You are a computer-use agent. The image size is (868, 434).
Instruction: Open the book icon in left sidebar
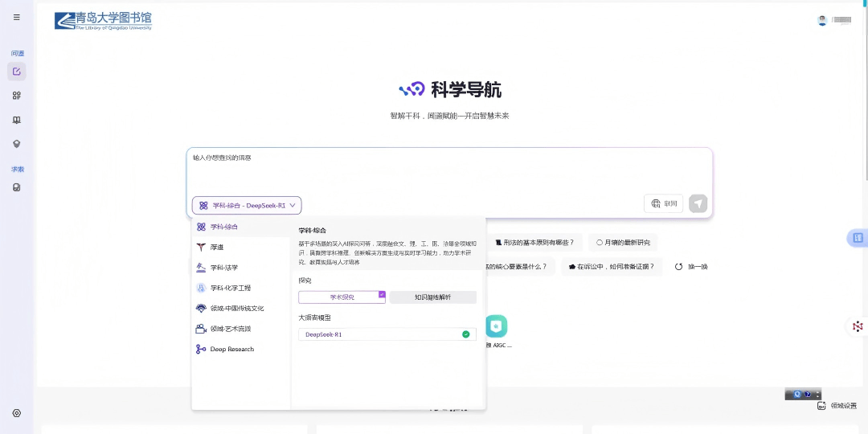pyautogui.click(x=17, y=120)
